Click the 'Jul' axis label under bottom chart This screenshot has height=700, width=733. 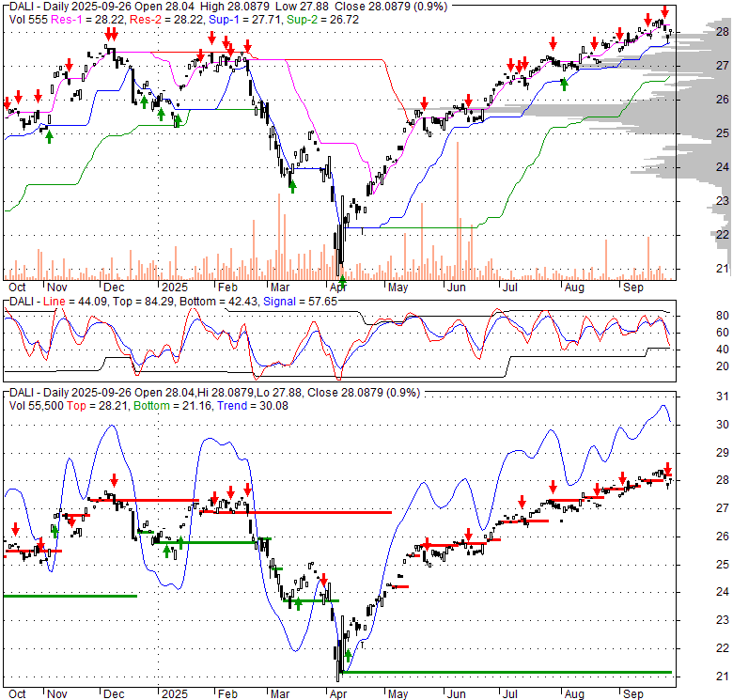pyautogui.click(x=509, y=694)
